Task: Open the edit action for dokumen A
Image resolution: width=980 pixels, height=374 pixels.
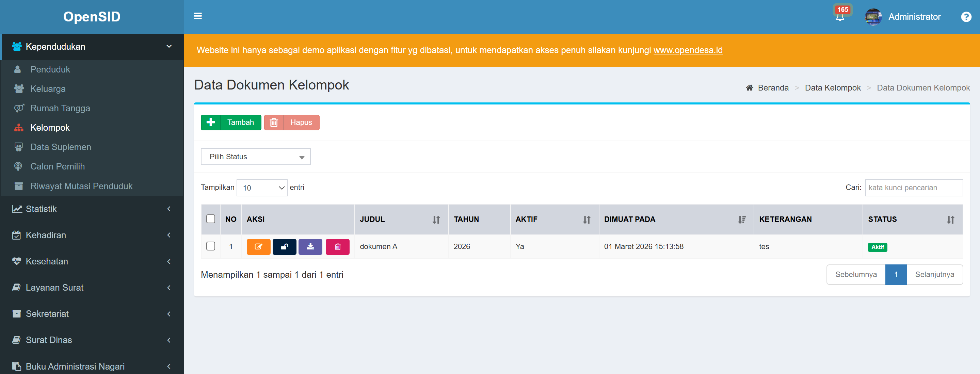Action: point(258,246)
